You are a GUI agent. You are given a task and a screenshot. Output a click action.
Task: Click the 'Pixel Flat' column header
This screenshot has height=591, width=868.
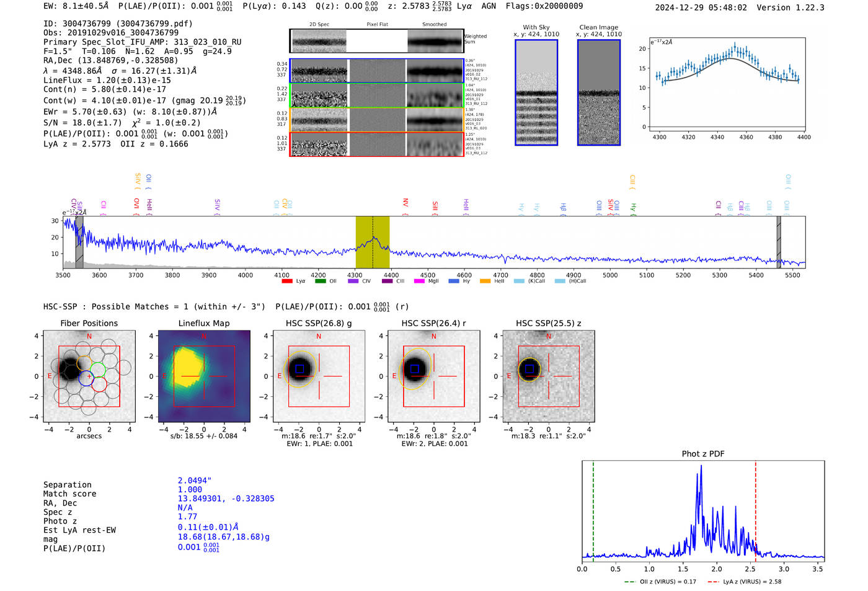377,25
